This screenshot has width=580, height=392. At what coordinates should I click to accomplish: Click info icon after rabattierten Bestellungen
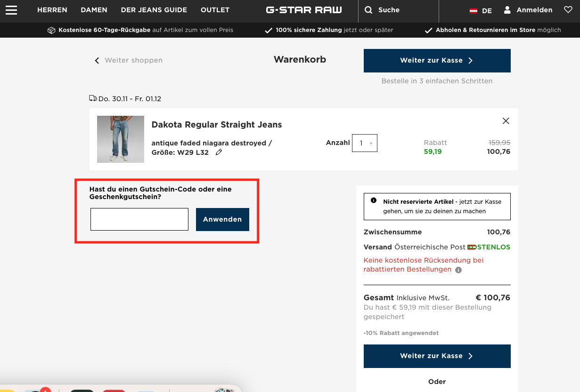[458, 270]
